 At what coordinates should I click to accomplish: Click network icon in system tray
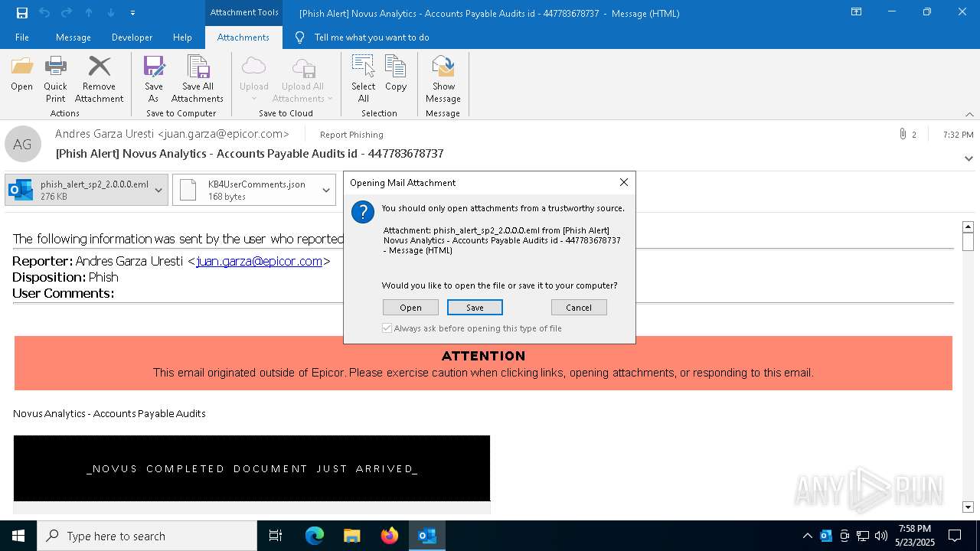coord(863,536)
